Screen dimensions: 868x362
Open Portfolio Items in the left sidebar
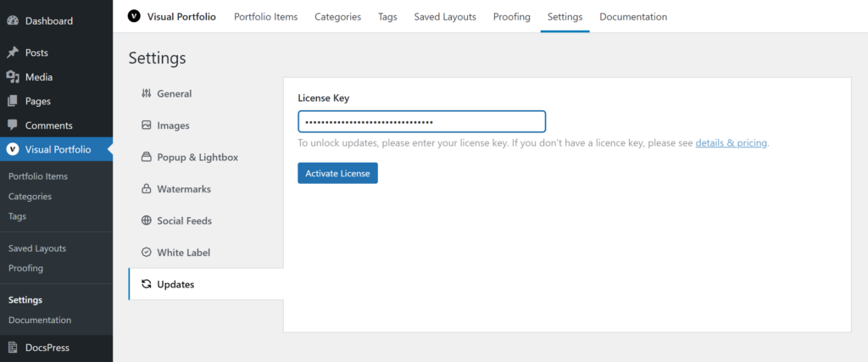coord(38,176)
